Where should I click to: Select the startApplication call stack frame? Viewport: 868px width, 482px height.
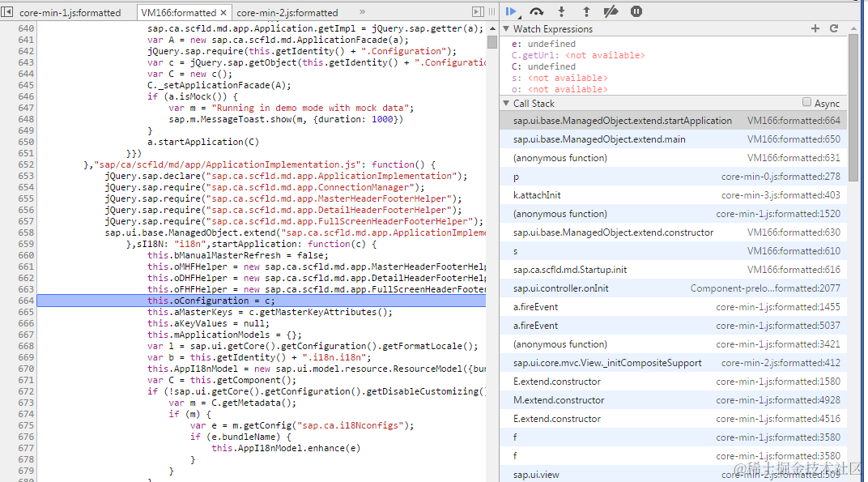673,120
